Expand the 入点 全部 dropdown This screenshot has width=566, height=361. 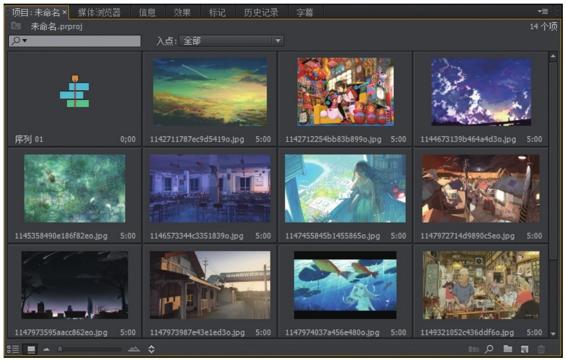pyautogui.click(x=231, y=41)
